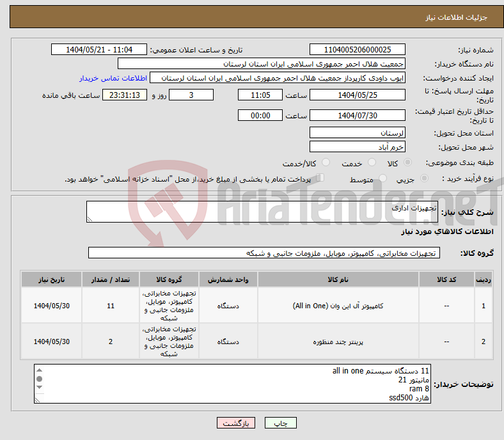Image resolution: width=504 pixels, height=440 pixels.
Task: Click the کد کالا column header
Action: (446, 279)
